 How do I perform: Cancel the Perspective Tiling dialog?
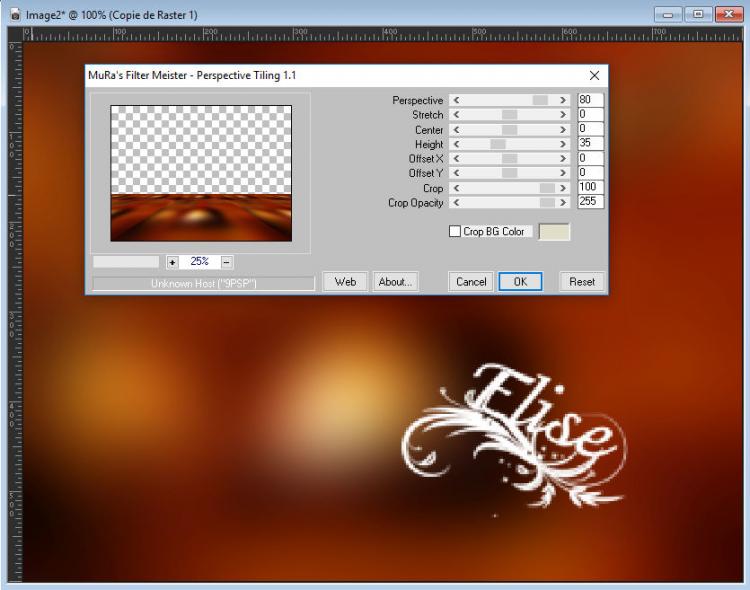[x=471, y=282]
